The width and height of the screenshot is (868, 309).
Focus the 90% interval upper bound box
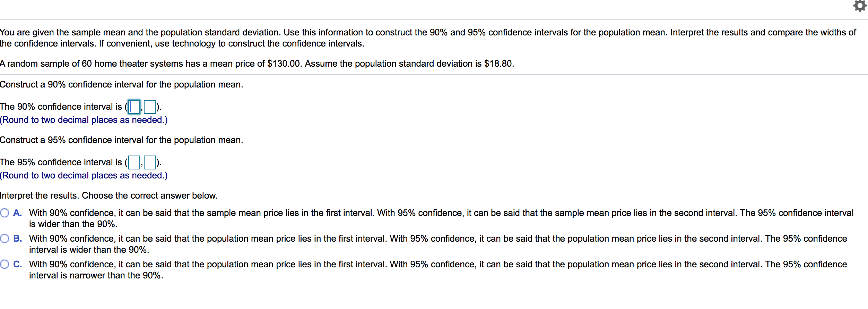tap(150, 107)
